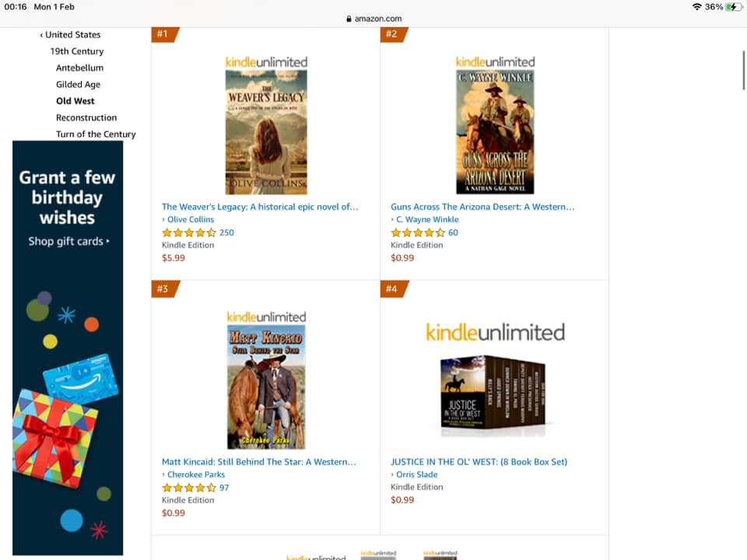Open Guns Across The Arizona Desert cover

pyautogui.click(x=495, y=132)
